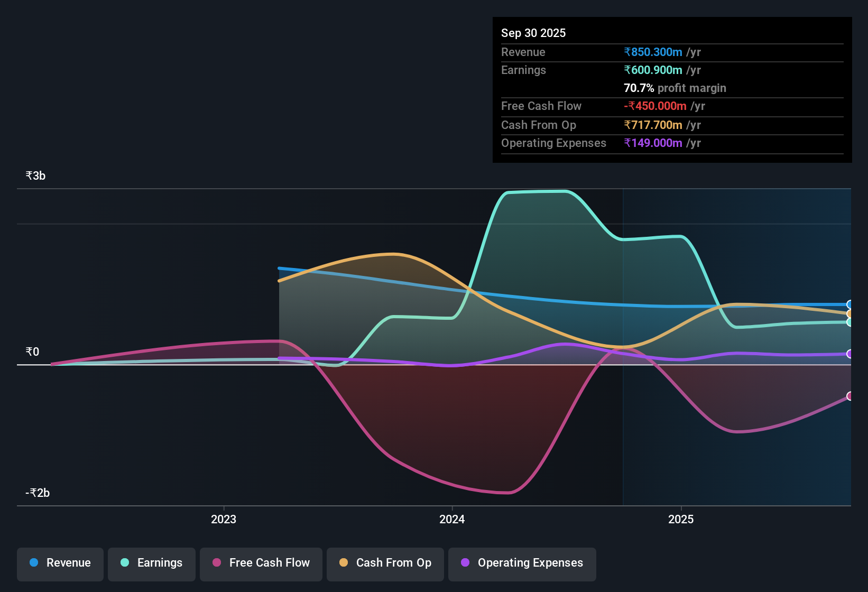Image resolution: width=868 pixels, height=592 pixels.
Task: Select the Operating Expenses endpoint marker
Action: pos(850,354)
